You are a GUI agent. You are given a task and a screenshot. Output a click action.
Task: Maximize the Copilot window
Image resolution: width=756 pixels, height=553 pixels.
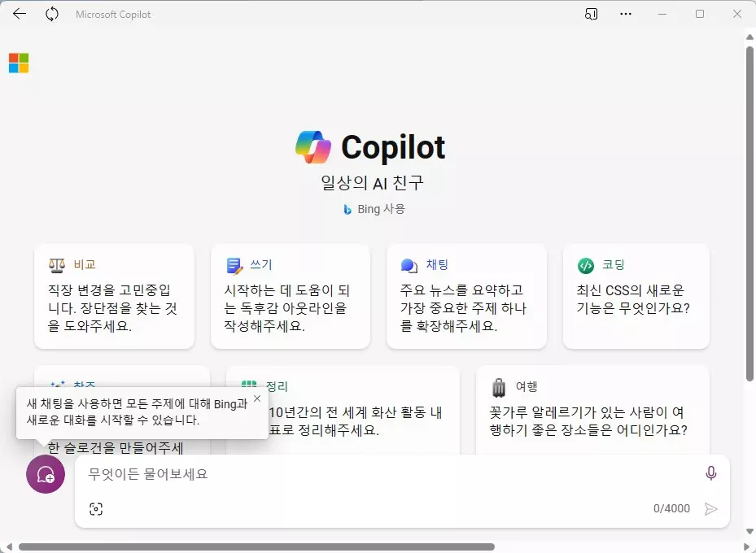[x=700, y=14]
